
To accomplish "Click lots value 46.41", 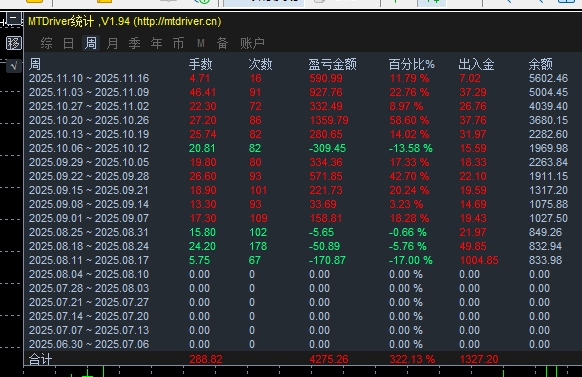I will click(203, 92).
